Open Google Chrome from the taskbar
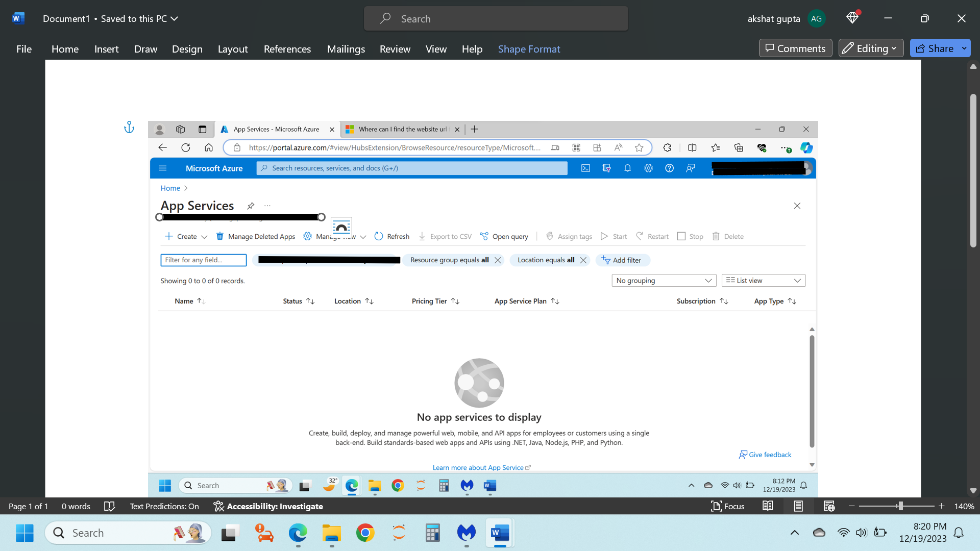 365,533
